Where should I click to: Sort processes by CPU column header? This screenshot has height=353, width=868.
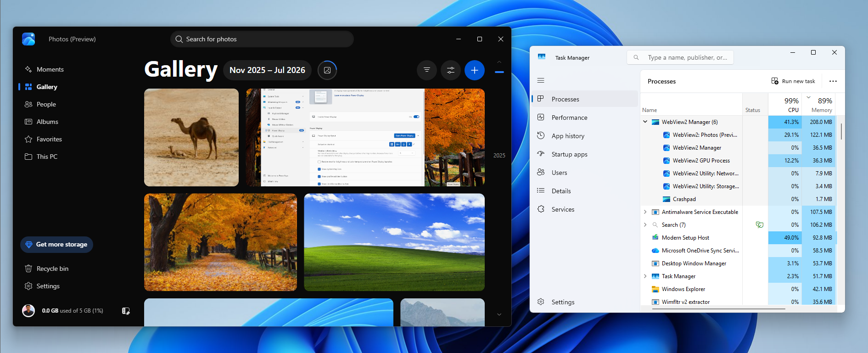pos(785,105)
